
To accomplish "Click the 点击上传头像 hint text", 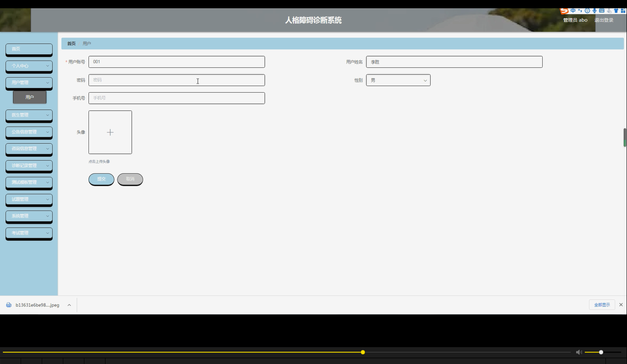I will point(99,161).
